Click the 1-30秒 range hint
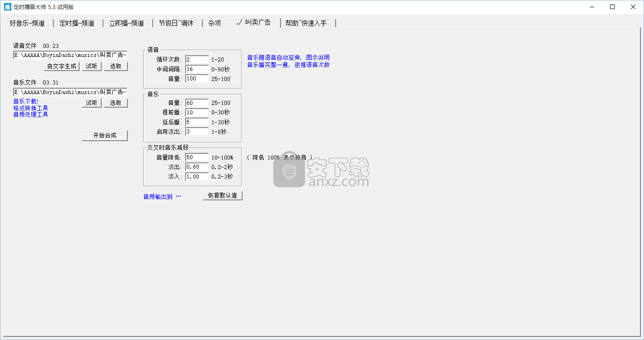644x340 pixels. coord(220,123)
